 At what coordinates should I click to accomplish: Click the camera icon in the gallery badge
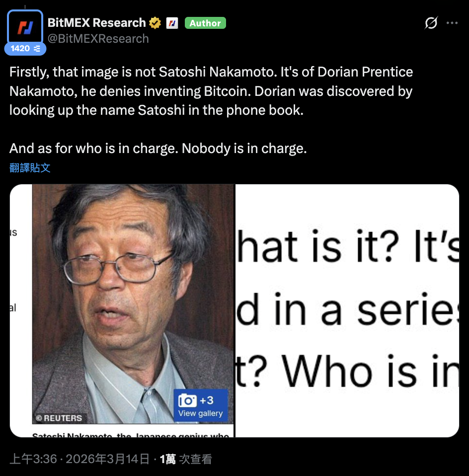[x=187, y=400]
